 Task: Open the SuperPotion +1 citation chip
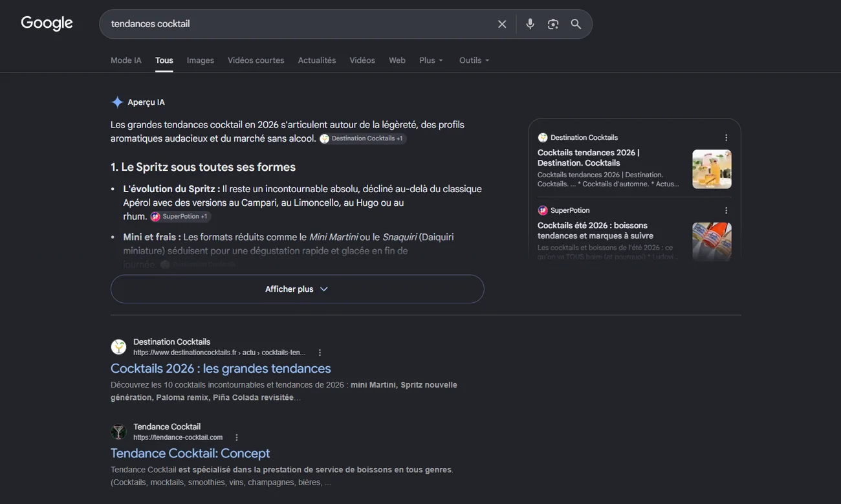180,216
